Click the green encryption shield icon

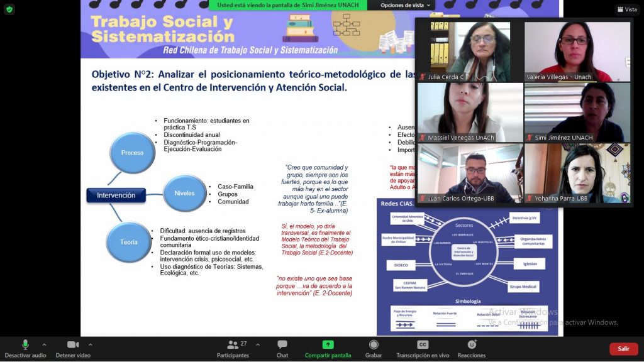pos(9,9)
